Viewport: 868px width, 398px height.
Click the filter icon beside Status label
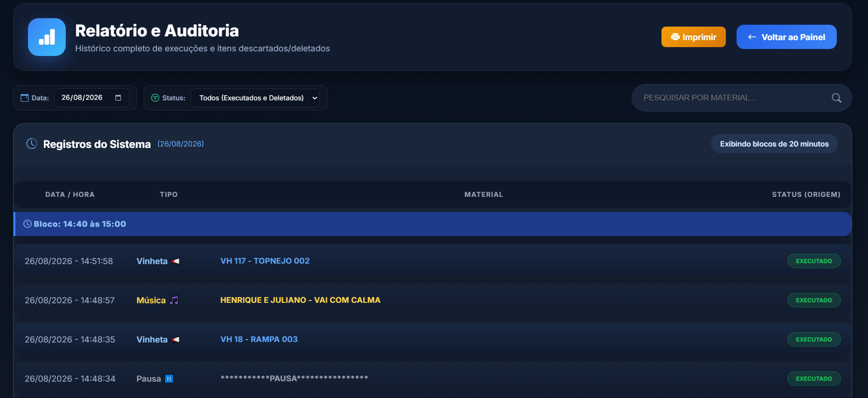pyautogui.click(x=155, y=98)
